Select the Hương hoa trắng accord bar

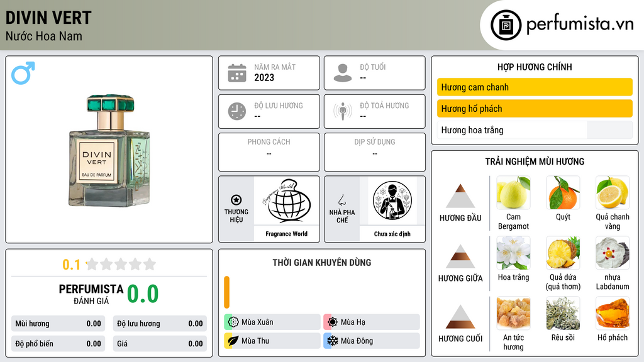point(535,130)
